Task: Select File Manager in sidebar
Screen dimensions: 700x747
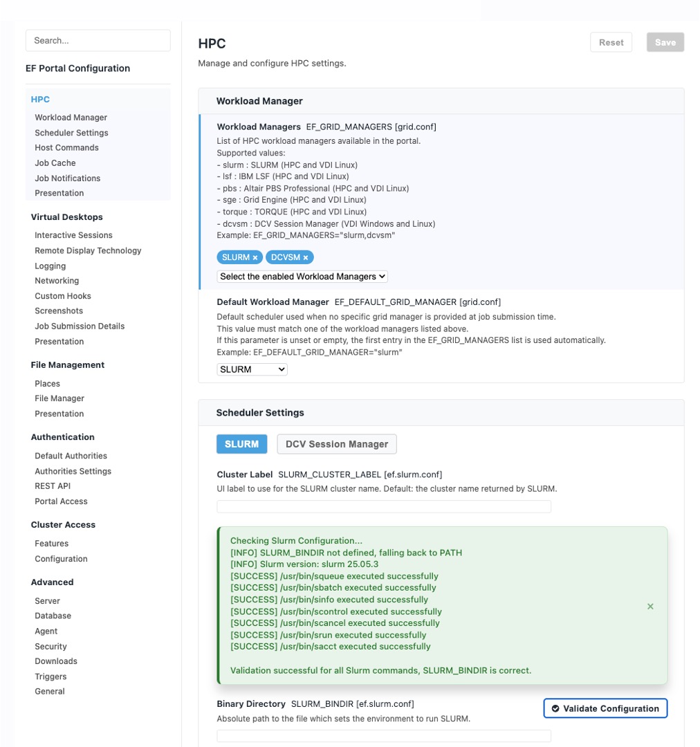Action: 59,398
